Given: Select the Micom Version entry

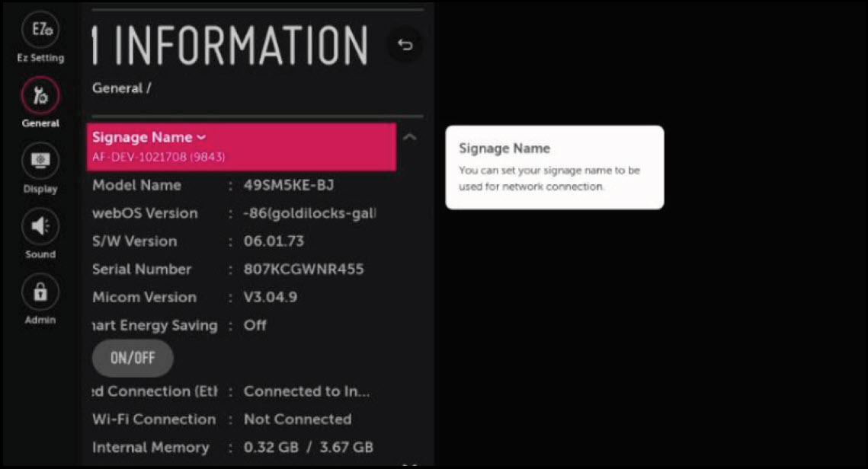Looking at the screenshot, I should 213,297.
